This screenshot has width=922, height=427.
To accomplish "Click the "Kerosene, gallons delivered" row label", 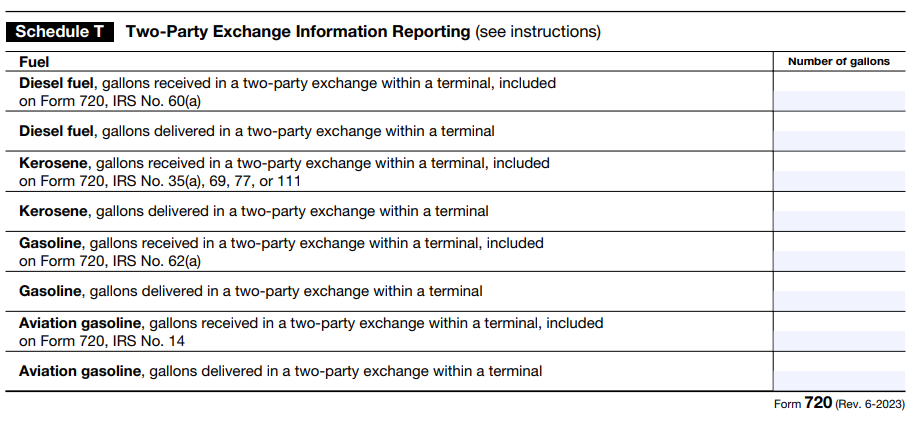I will click(254, 211).
